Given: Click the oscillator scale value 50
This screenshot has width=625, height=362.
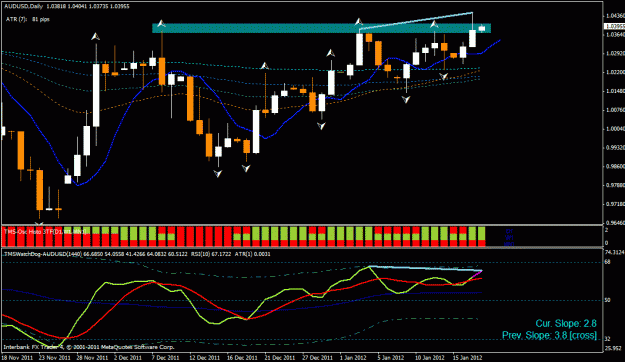Looking at the screenshot, I should (607, 300).
